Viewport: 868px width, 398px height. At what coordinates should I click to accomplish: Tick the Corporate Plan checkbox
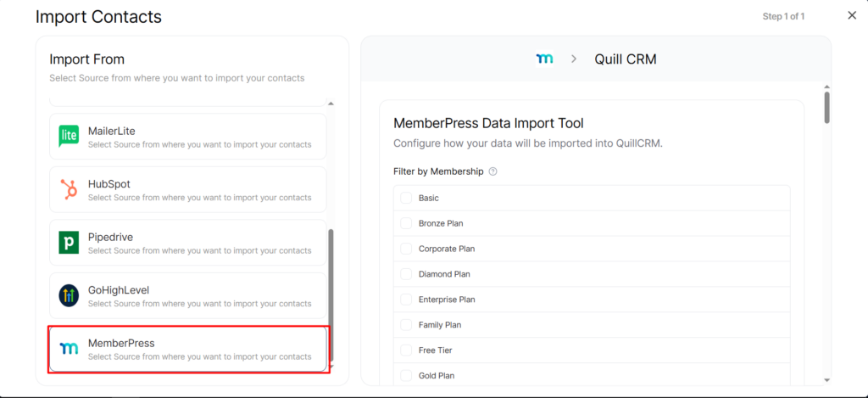coord(406,249)
